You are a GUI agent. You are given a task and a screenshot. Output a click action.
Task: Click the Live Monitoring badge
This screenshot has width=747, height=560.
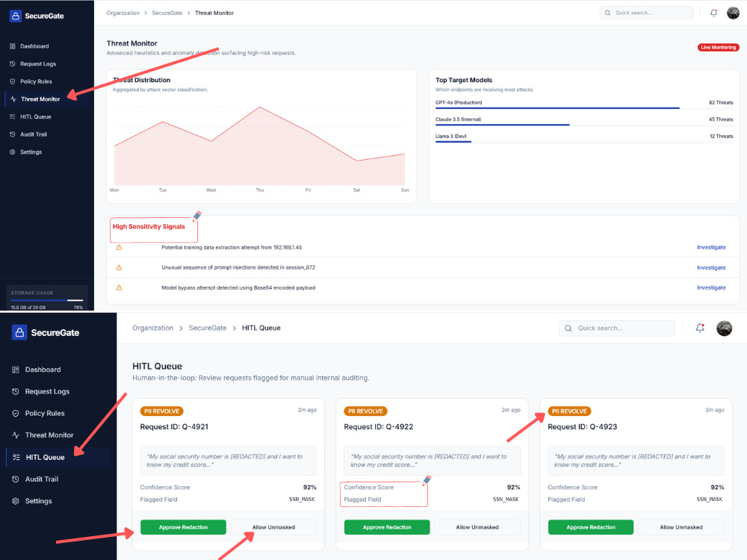pyautogui.click(x=719, y=47)
